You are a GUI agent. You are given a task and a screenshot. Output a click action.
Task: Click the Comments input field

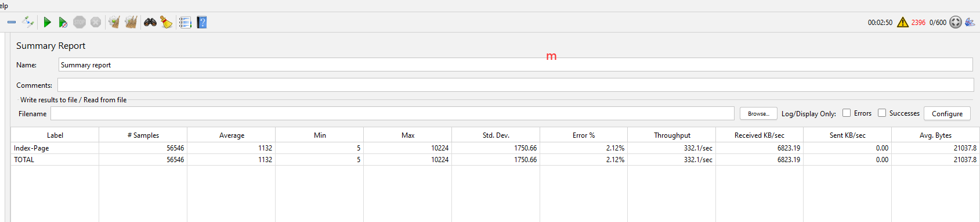(x=515, y=85)
